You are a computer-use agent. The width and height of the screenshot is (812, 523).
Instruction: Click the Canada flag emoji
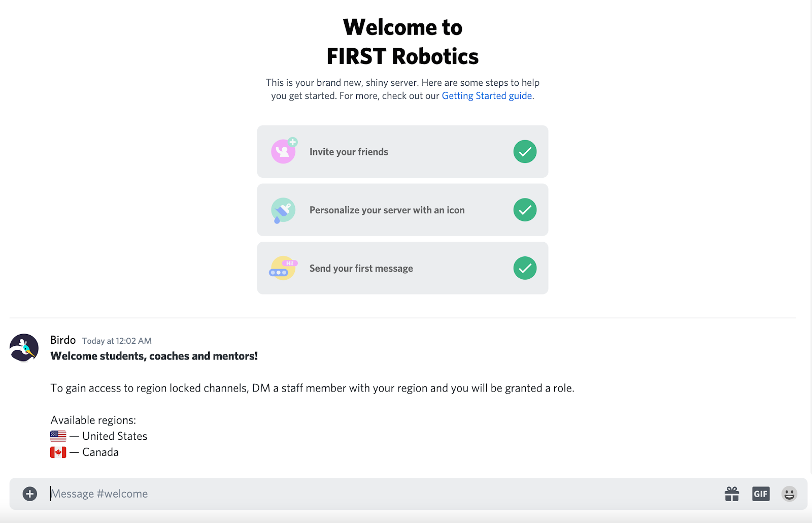tap(58, 452)
